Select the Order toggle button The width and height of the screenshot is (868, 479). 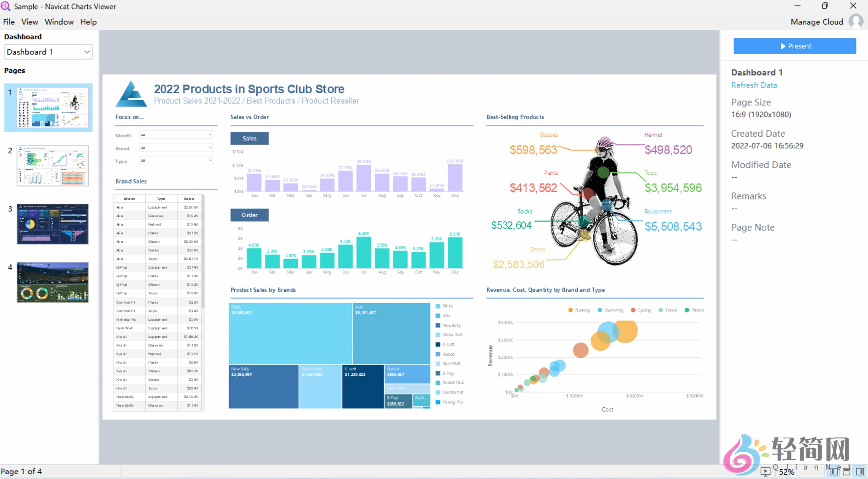[x=249, y=215]
